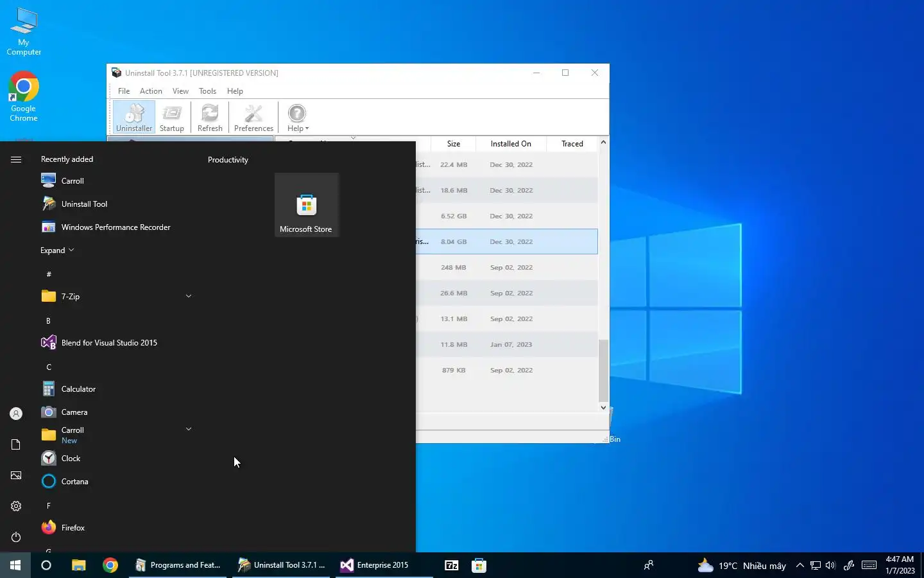Screen dimensions: 924x578
Task: Click the Refresh toolbar icon
Action: 210,118
